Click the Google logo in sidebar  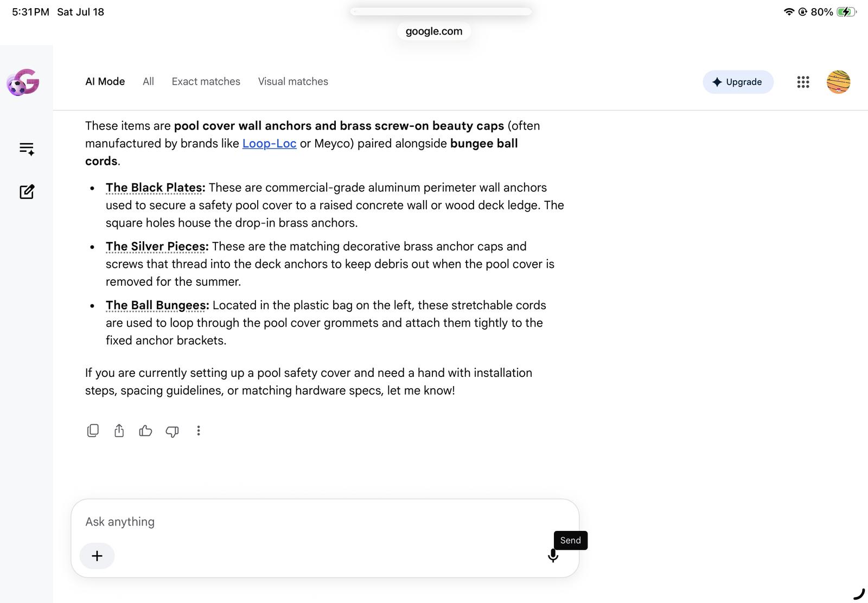(23, 82)
